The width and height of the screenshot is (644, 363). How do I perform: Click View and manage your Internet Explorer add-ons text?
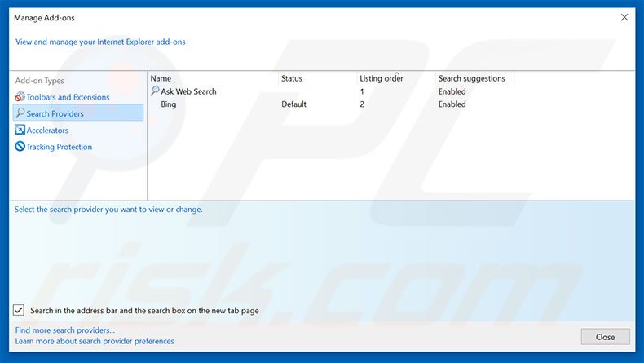[x=100, y=42]
